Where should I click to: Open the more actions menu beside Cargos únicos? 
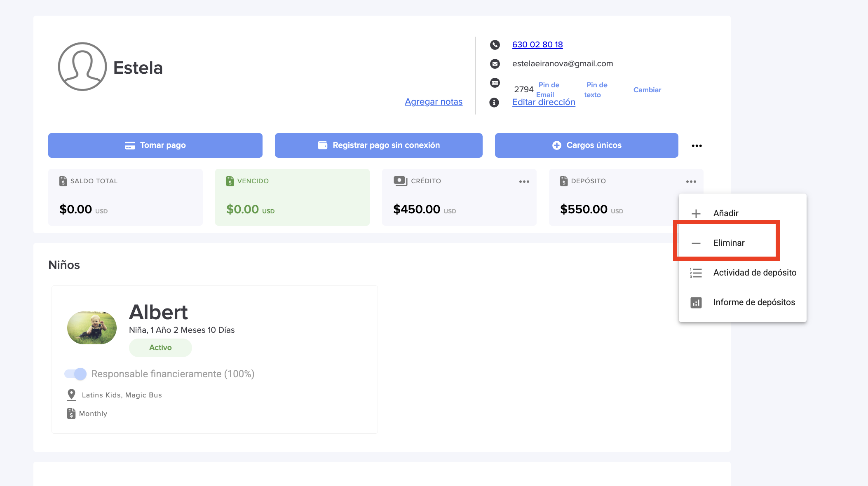pyautogui.click(x=697, y=146)
